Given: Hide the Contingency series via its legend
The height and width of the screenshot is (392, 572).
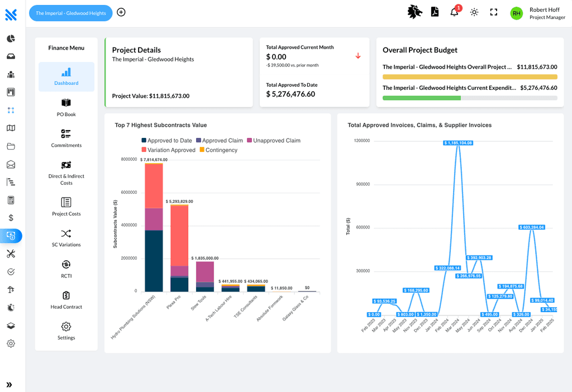Looking at the screenshot, I should [218, 150].
